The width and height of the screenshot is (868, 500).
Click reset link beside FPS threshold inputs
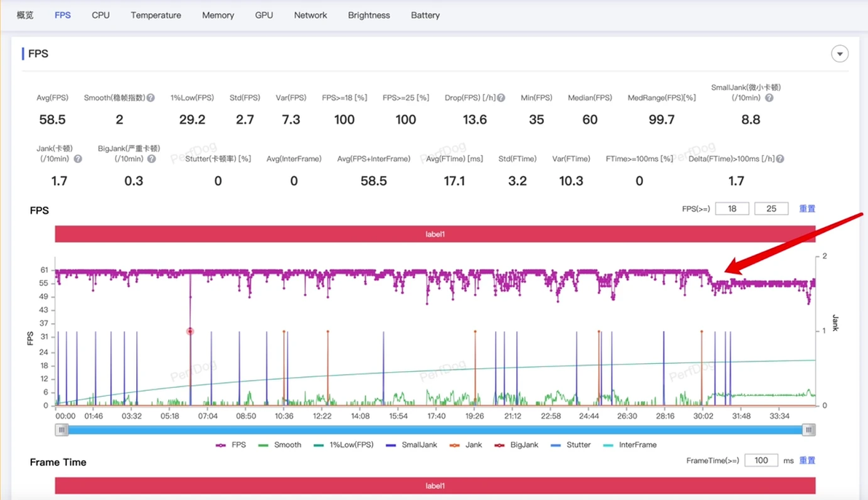point(807,209)
